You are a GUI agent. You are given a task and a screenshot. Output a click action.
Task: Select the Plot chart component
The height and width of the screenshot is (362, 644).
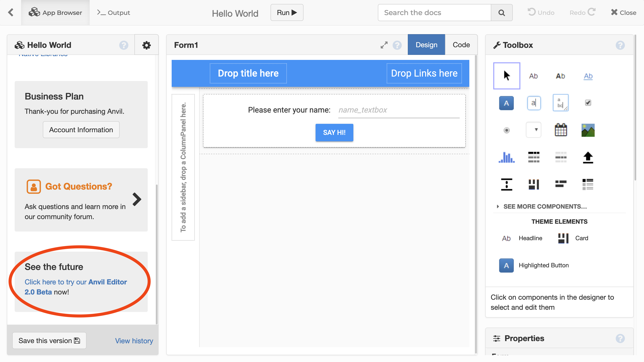(507, 157)
